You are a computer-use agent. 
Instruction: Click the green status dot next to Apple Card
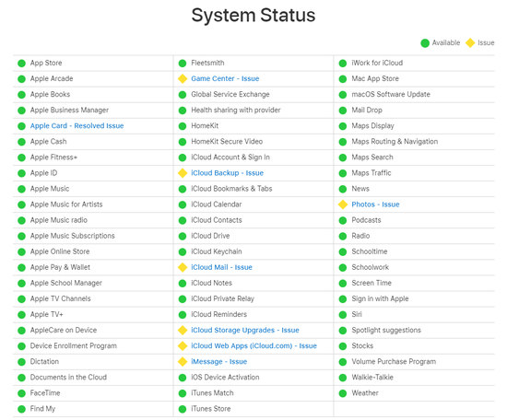tap(22, 126)
